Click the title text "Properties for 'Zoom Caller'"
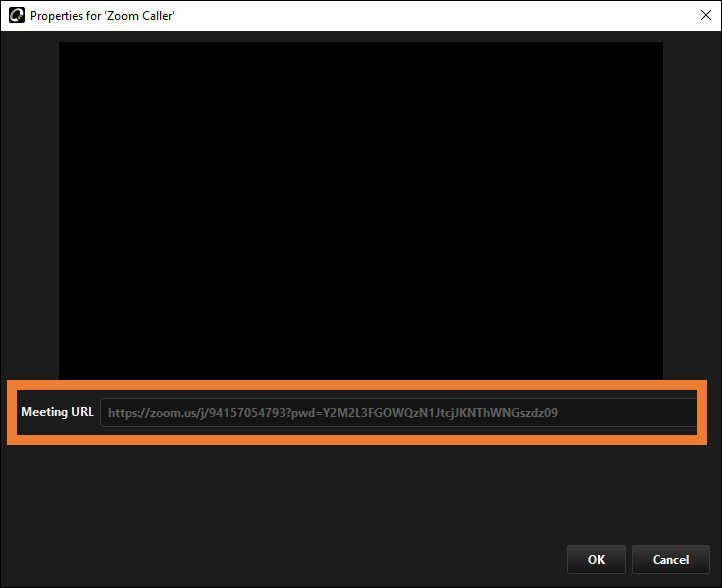This screenshot has width=722, height=588. (102, 16)
